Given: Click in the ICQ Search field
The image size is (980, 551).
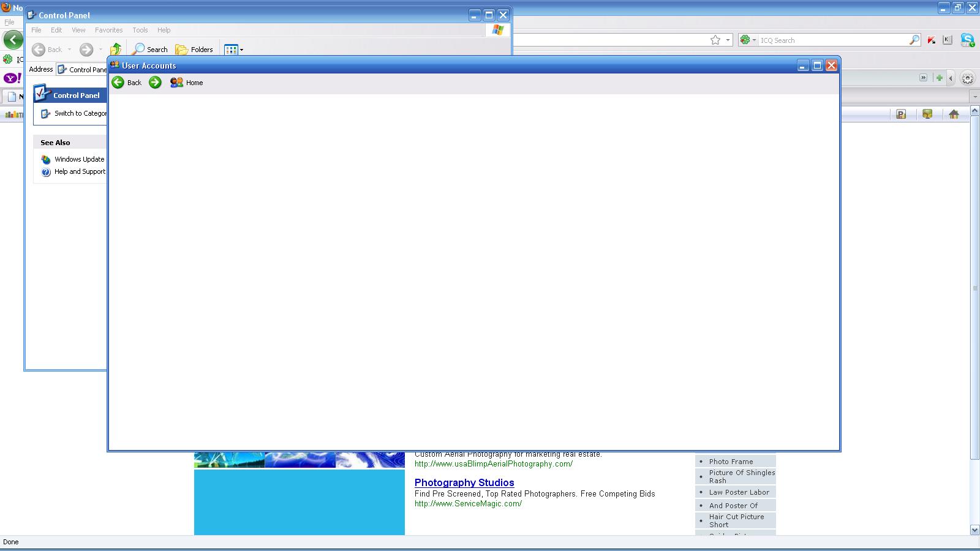Looking at the screenshot, I should click(833, 40).
